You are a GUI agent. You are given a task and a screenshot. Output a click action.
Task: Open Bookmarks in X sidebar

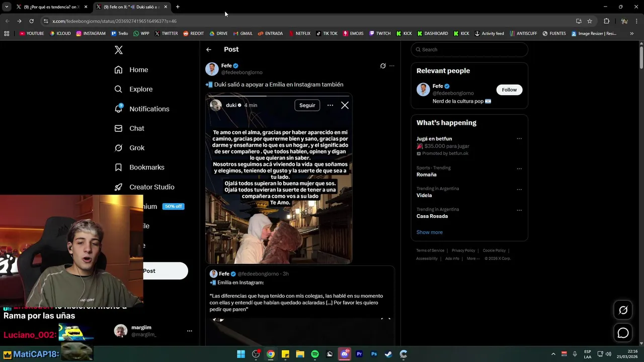click(139, 167)
